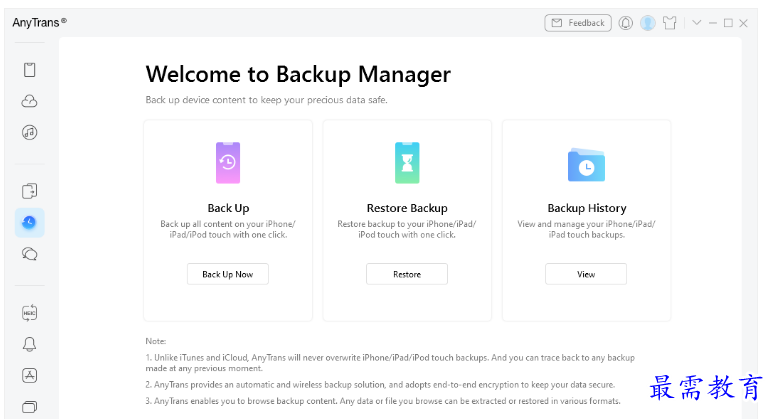
Task: Click the Welcome to Backup Manager heading
Action: 298,75
